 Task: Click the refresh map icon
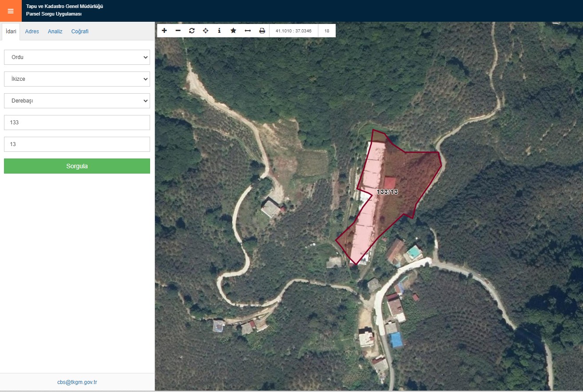pos(192,31)
